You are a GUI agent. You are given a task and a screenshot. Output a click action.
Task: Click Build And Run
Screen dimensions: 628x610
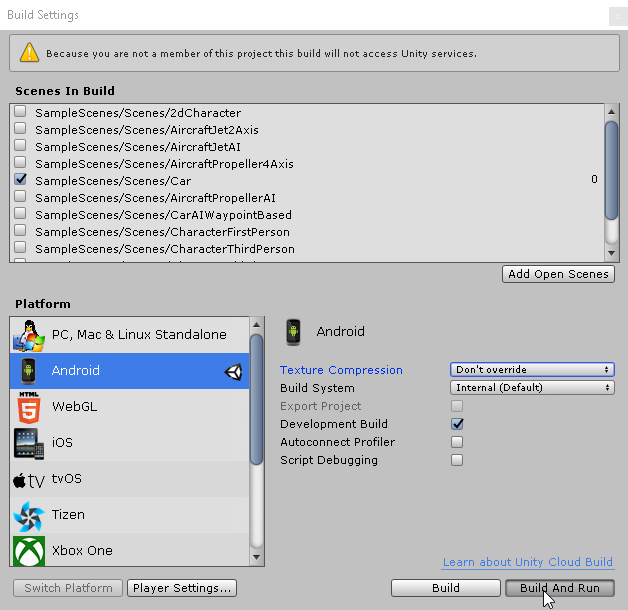(560, 588)
